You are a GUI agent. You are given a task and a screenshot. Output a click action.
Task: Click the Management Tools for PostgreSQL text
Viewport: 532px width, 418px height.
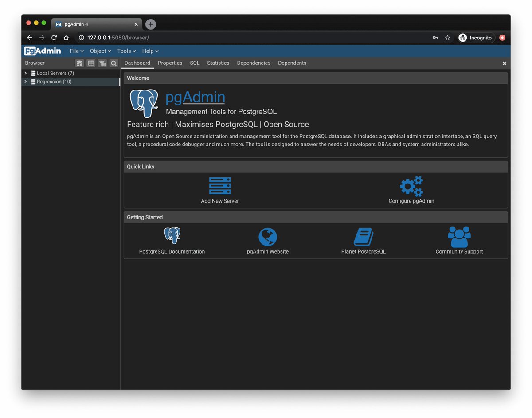(221, 112)
